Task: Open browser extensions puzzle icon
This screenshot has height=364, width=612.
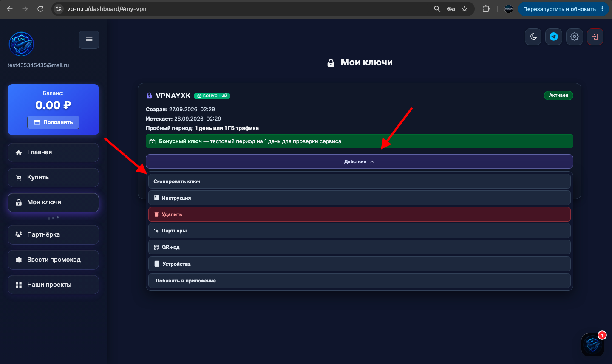Action: click(x=486, y=9)
